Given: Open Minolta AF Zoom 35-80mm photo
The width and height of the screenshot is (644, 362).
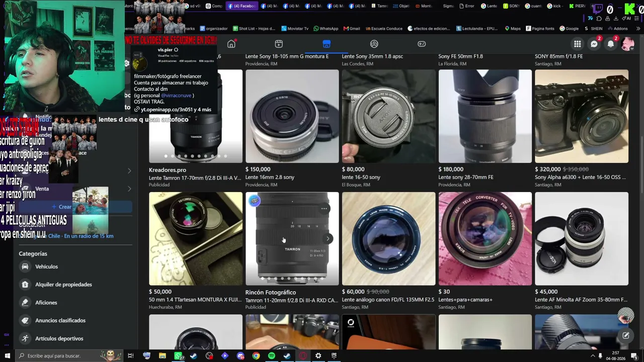Looking at the screenshot, I should pos(582,239).
